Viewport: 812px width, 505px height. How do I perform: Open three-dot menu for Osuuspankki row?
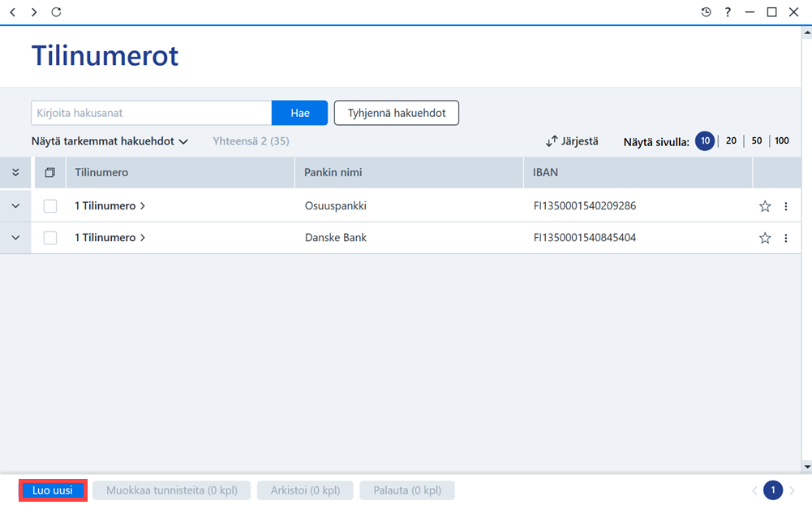coord(785,206)
